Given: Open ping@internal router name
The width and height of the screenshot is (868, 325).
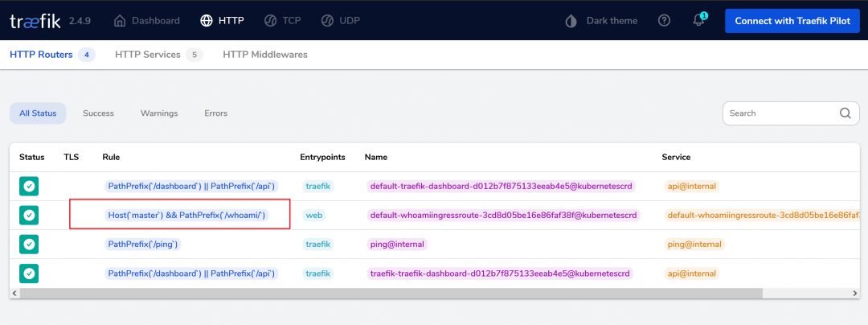Looking at the screenshot, I should pyautogui.click(x=398, y=245).
